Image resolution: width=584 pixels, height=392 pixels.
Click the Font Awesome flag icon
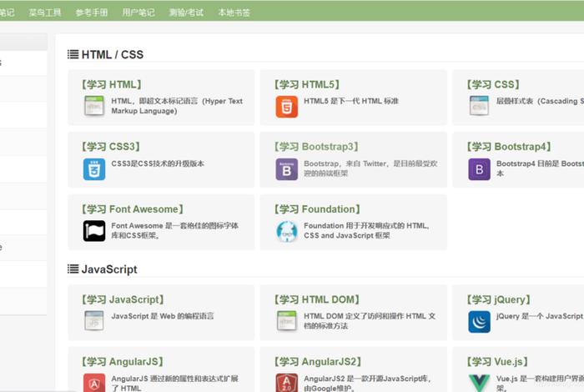(x=94, y=231)
